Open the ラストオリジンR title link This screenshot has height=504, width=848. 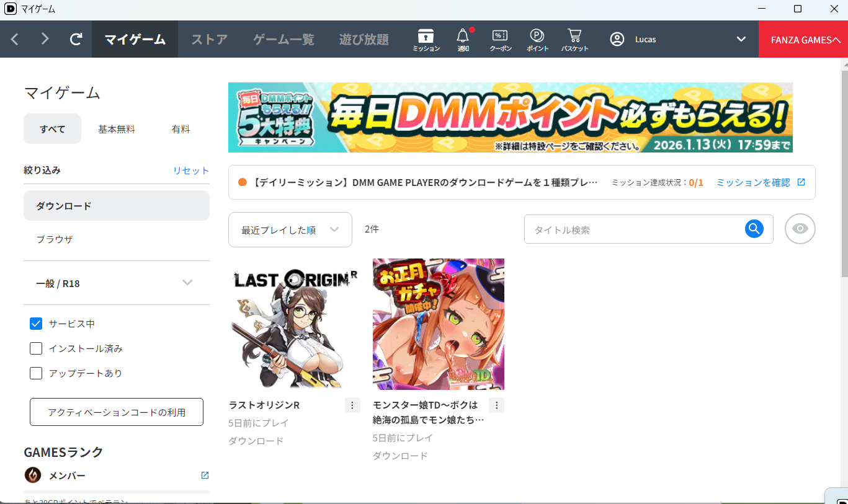(x=264, y=405)
